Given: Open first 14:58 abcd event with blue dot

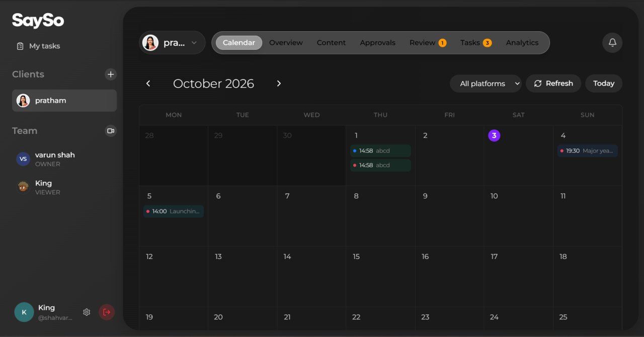Looking at the screenshot, I should [380, 151].
